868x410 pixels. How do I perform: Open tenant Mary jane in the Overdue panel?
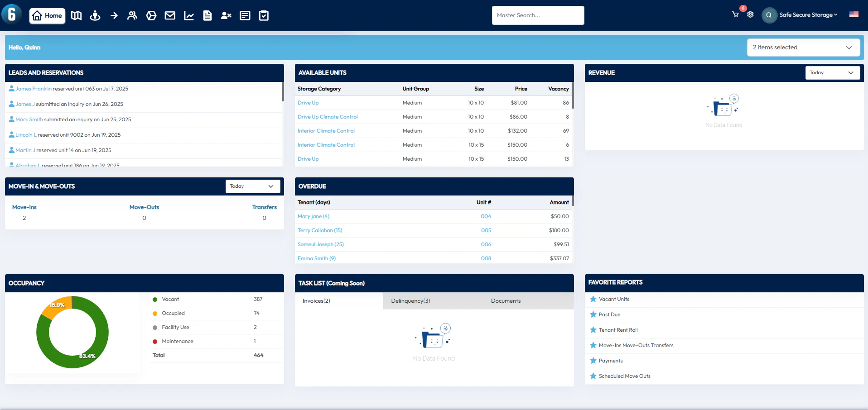313,216
